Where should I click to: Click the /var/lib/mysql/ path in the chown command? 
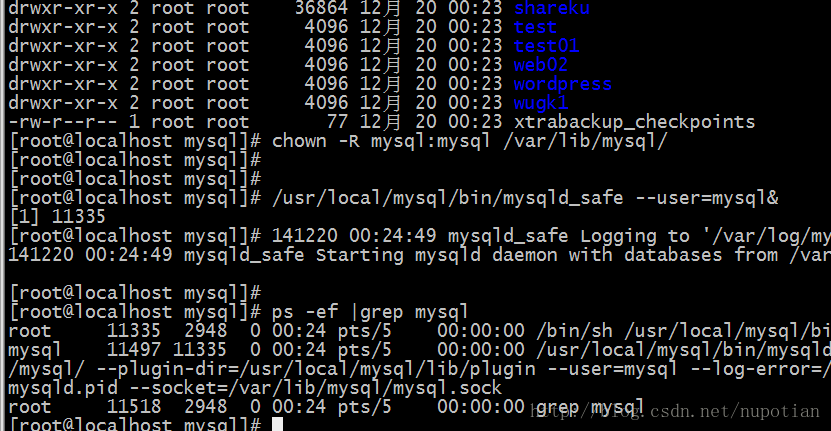point(584,141)
